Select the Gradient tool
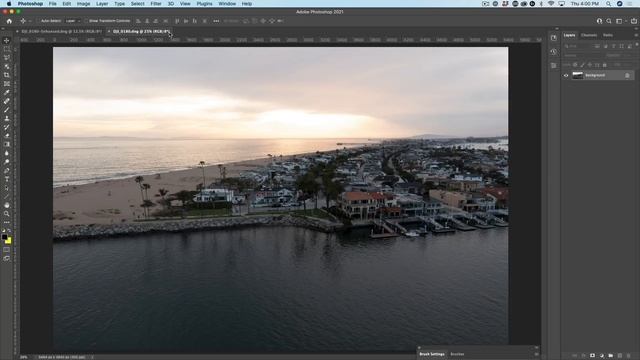The width and height of the screenshot is (640, 360). pos(7,144)
